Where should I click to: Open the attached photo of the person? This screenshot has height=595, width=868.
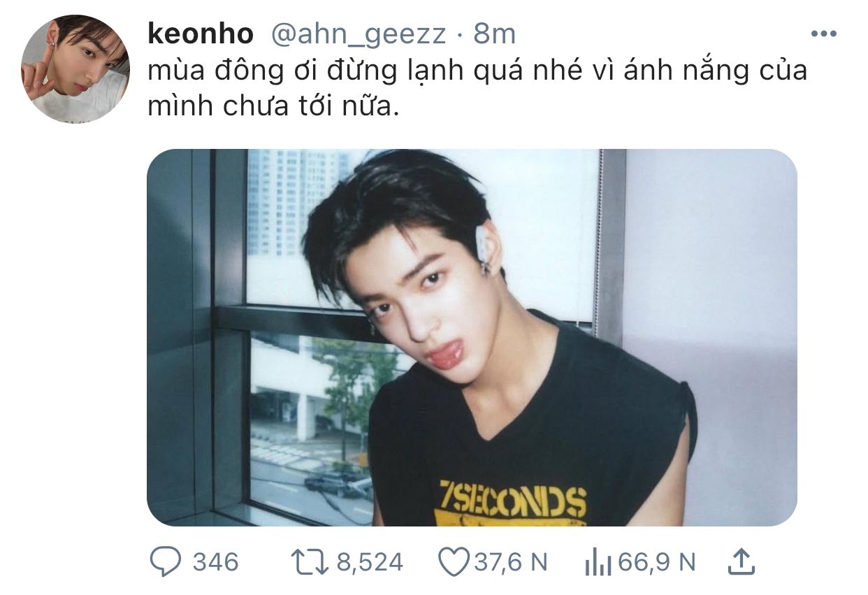click(472, 338)
